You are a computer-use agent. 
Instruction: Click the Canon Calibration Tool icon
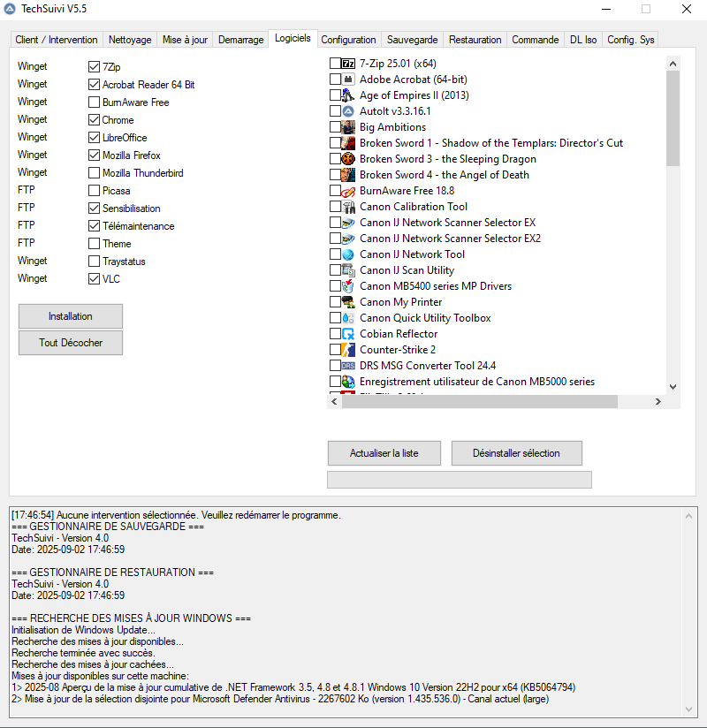coord(346,207)
